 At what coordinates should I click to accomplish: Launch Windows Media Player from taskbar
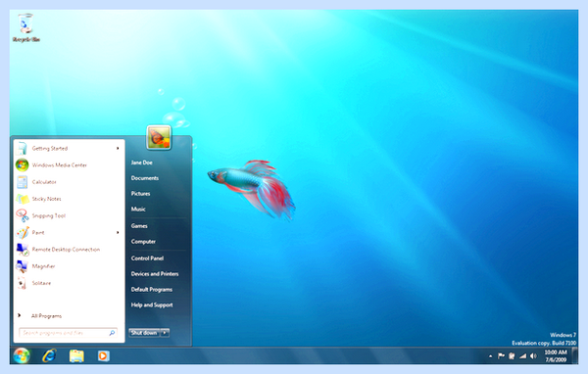pos(103,355)
